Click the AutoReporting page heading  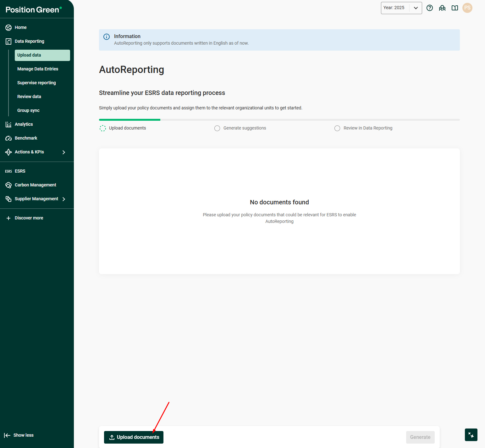click(x=132, y=70)
